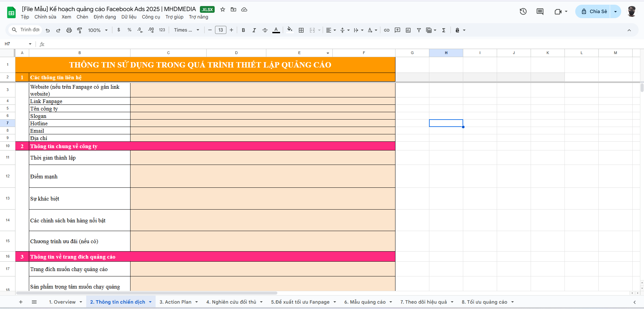Image resolution: width=644 pixels, height=309 pixels.
Task: Click the redo icon
Action: point(58,30)
